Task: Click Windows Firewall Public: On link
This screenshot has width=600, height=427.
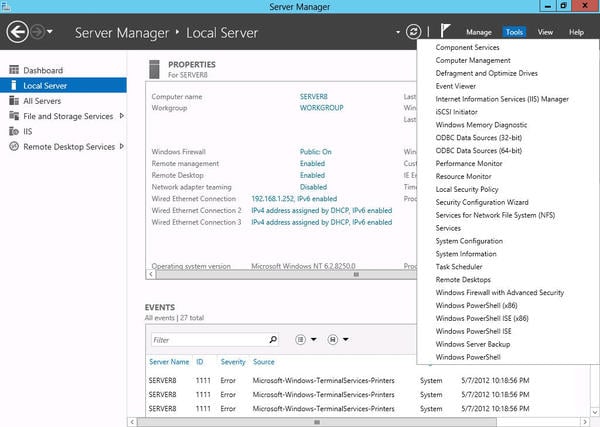Action: [315, 152]
